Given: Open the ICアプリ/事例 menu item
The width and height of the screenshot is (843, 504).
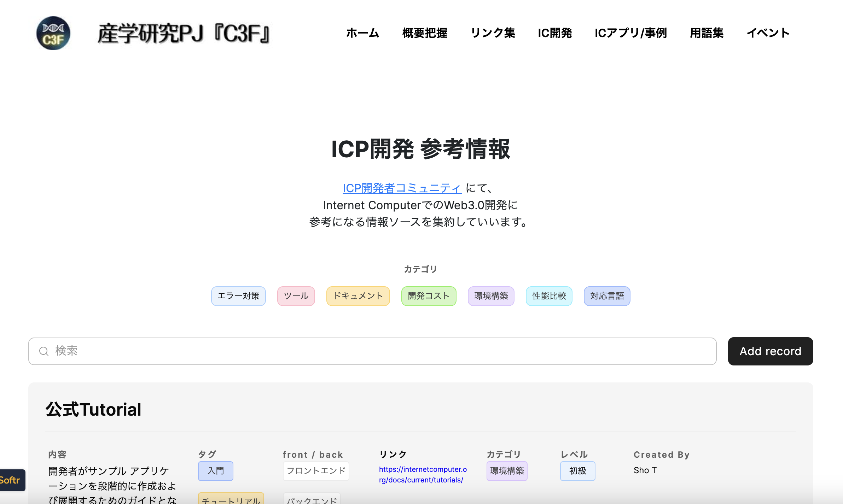Looking at the screenshot, I should pyautogui.click(x=630, y=33).
